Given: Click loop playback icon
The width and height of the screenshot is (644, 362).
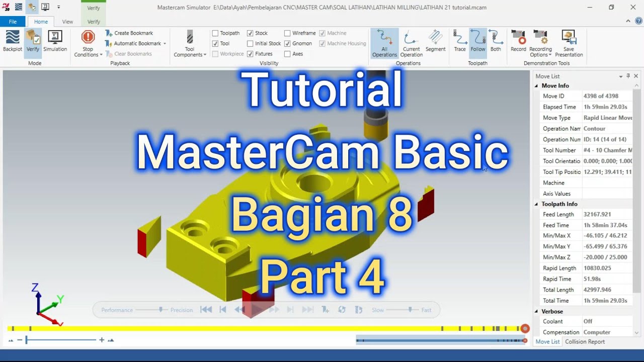Looking at the screenshot, I should pyautogui.click(x=342, y=310).
